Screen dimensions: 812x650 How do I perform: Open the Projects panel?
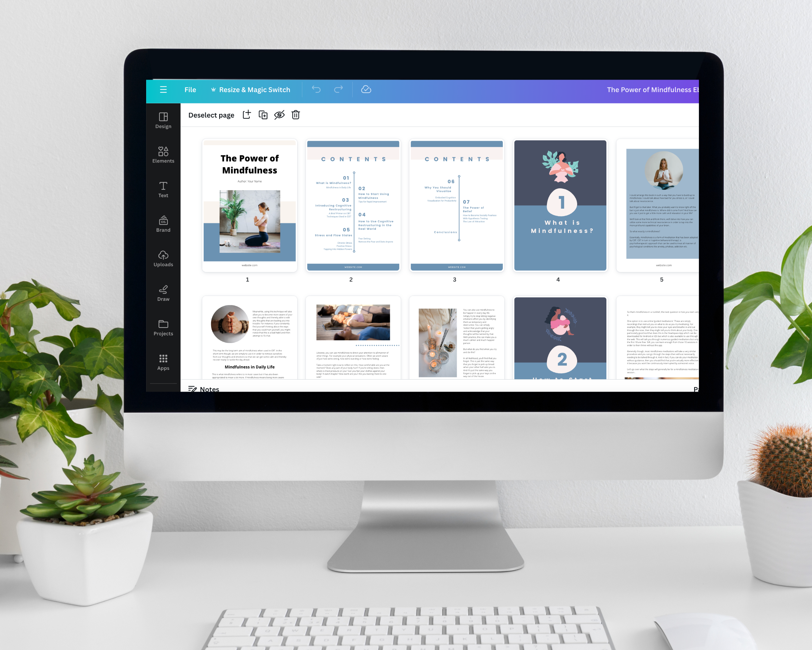[163, 327]
